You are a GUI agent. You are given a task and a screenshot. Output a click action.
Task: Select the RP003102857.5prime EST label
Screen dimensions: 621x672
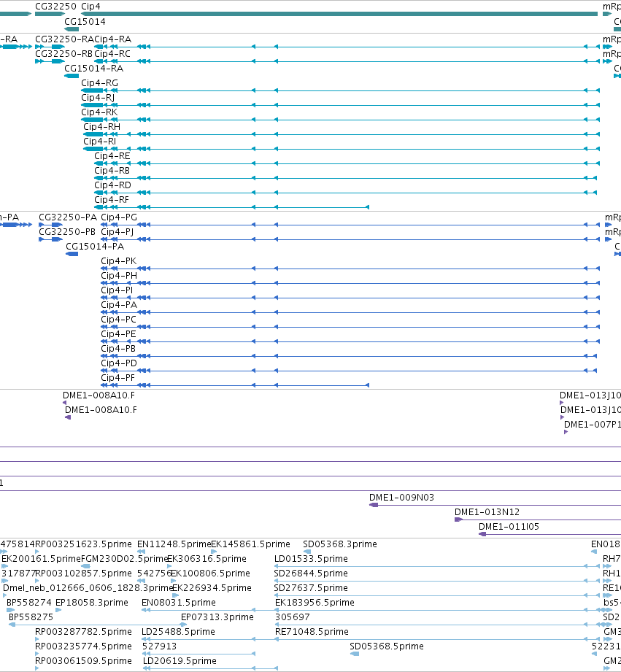tap(84, 573)
